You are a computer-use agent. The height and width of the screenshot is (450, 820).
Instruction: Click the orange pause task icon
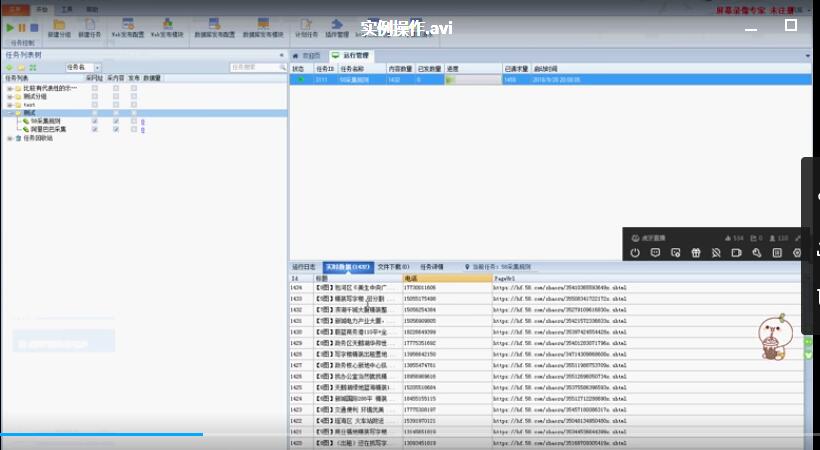click(x=22, y=27)
